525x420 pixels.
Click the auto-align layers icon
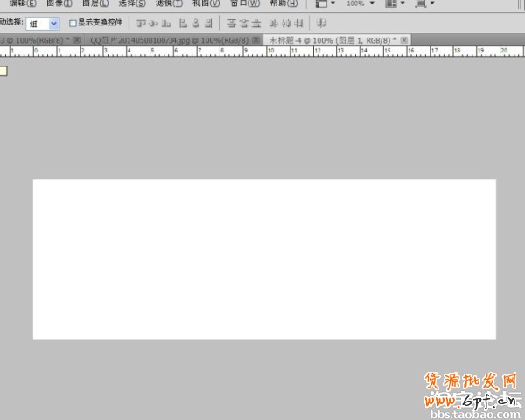[321, 23]
